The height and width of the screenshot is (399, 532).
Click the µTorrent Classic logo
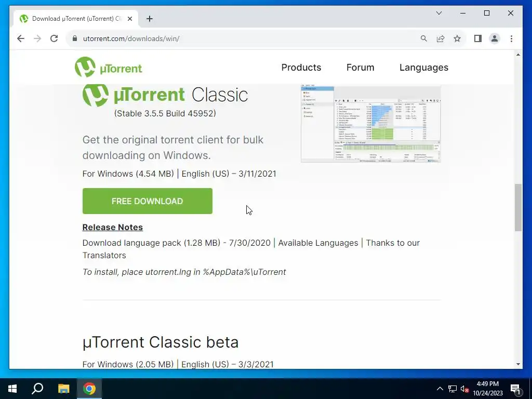click(x=165, y=95)
